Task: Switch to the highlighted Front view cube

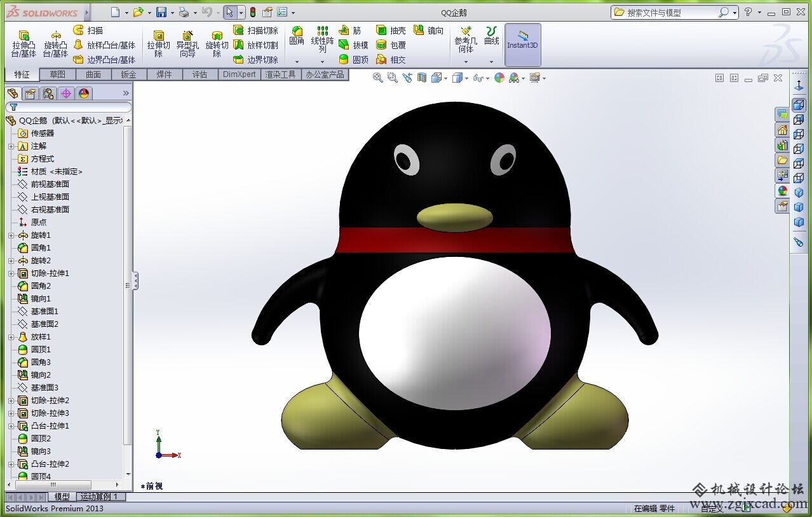Action: coord(799,105)
